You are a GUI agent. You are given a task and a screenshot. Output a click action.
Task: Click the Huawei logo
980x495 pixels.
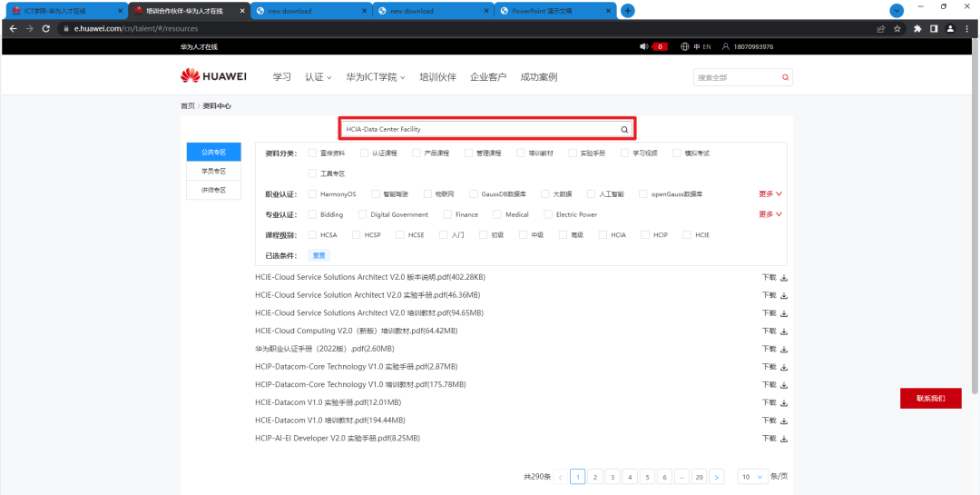214,76
